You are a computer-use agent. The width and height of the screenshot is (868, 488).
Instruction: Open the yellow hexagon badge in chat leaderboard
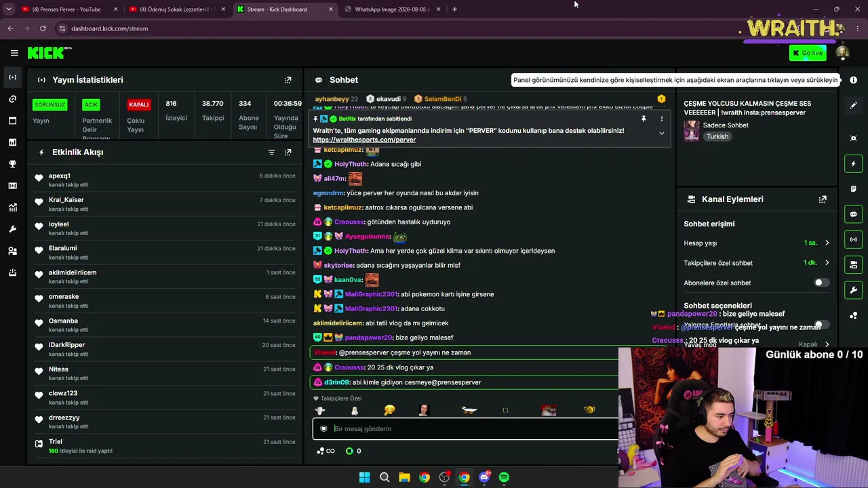click(661, 99)
